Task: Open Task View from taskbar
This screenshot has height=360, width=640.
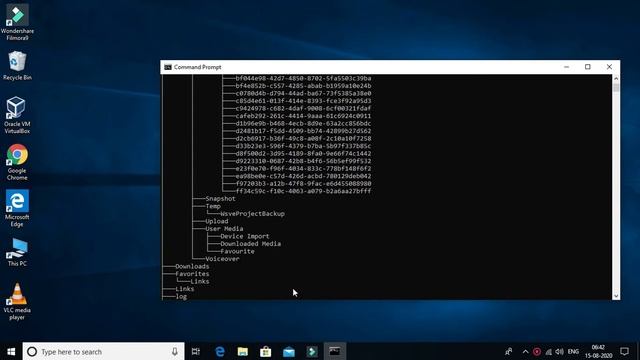Action: tap(196, 351)
